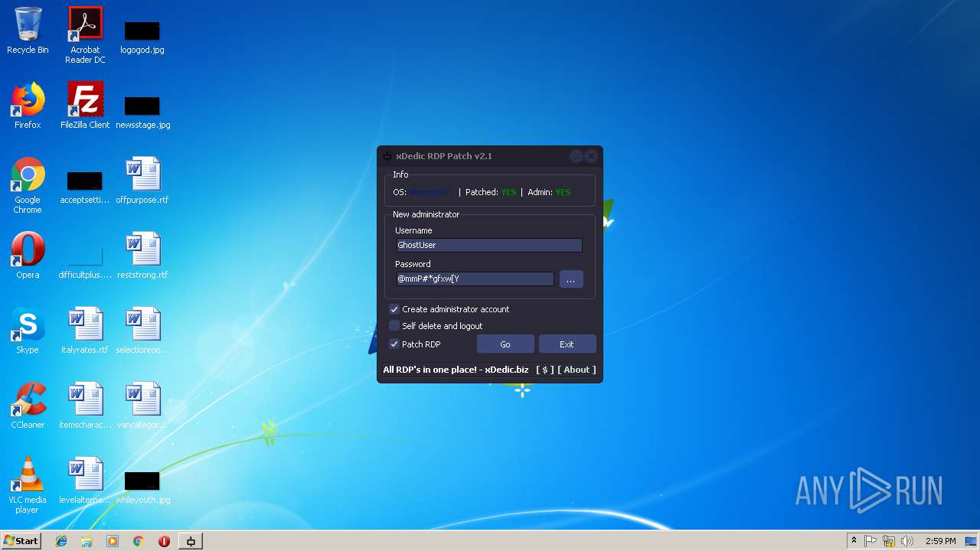Screen dimensions: 980x551
Task: Click the network status tray icon
Action: (889, 541)
